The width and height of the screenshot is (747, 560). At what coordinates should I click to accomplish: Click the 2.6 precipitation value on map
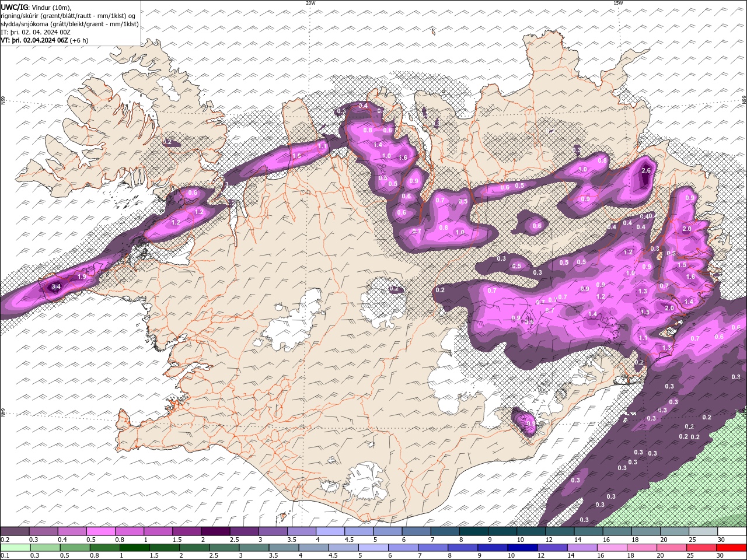[x=645, y=170]
